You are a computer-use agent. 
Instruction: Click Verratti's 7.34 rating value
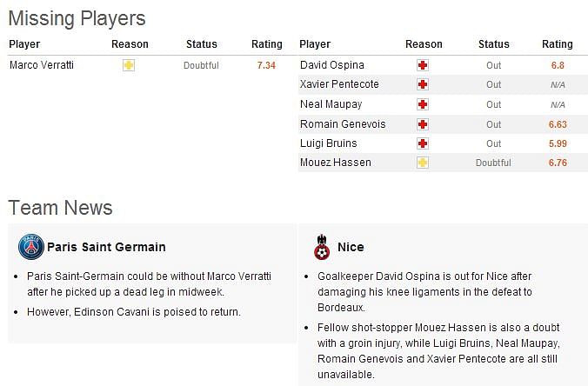[266, 65]
